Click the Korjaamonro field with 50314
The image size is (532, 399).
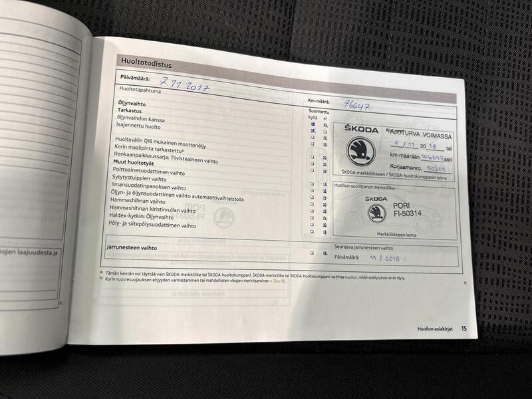point(436,170)
